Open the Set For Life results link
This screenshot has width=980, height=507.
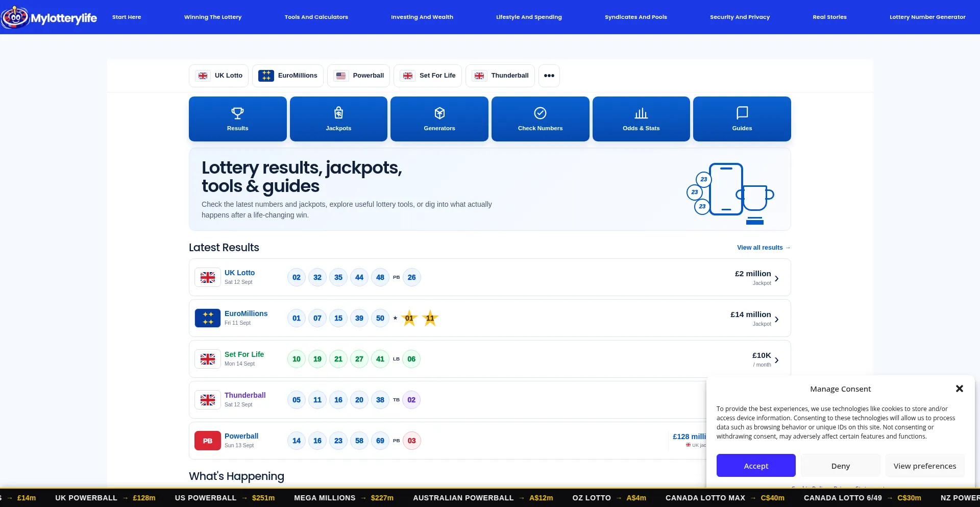pos(244,354)
